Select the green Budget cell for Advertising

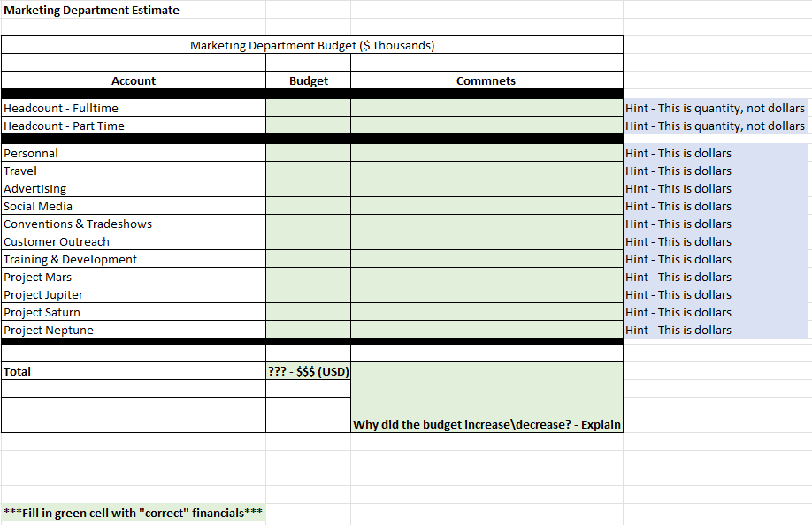tap(308, 188)
